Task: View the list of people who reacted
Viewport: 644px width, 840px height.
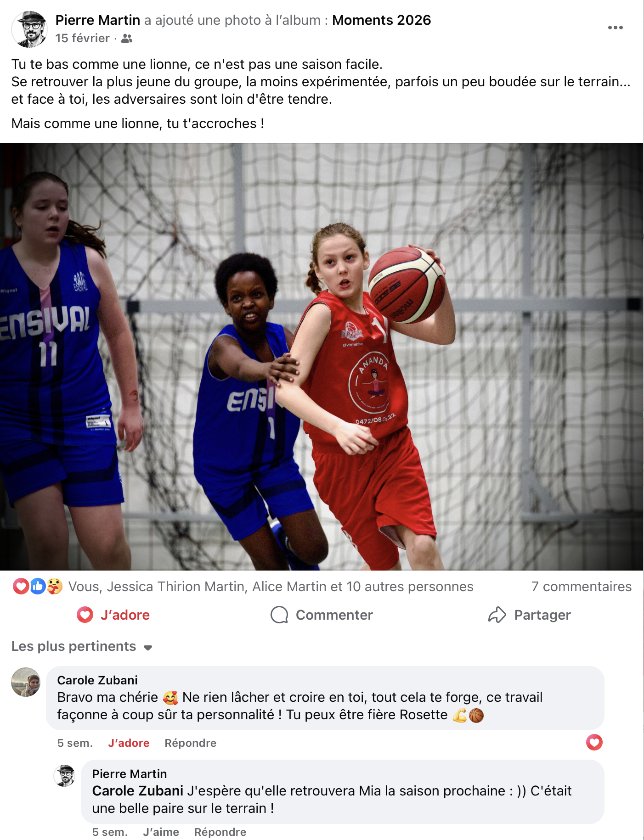Action: (x=271, y=587)
